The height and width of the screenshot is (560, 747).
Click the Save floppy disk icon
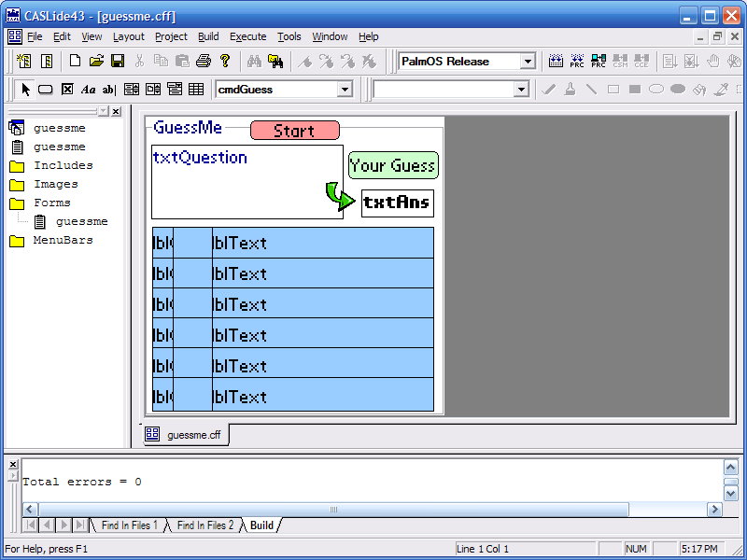[118, 62]
